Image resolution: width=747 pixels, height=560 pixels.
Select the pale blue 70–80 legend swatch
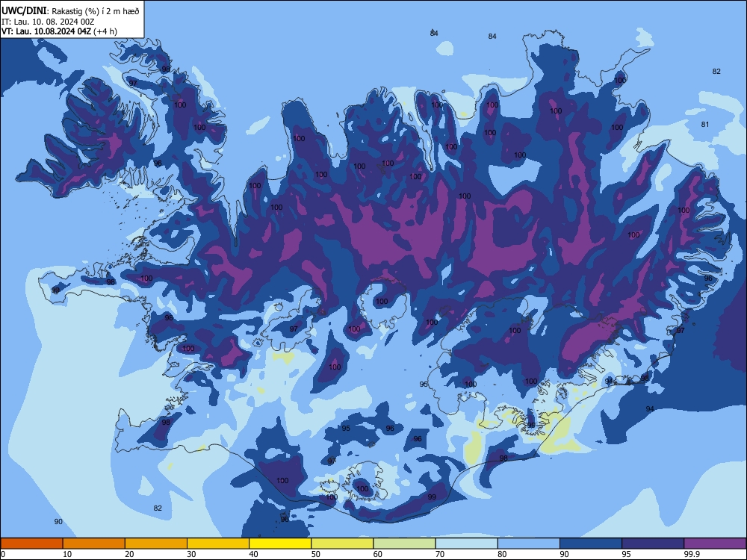coord(466,544)
